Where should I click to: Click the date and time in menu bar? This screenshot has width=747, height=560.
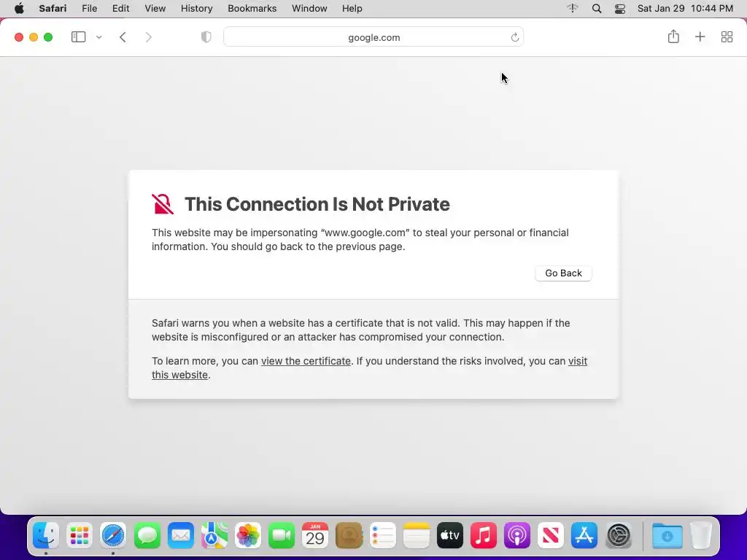(x=685, y=9)
